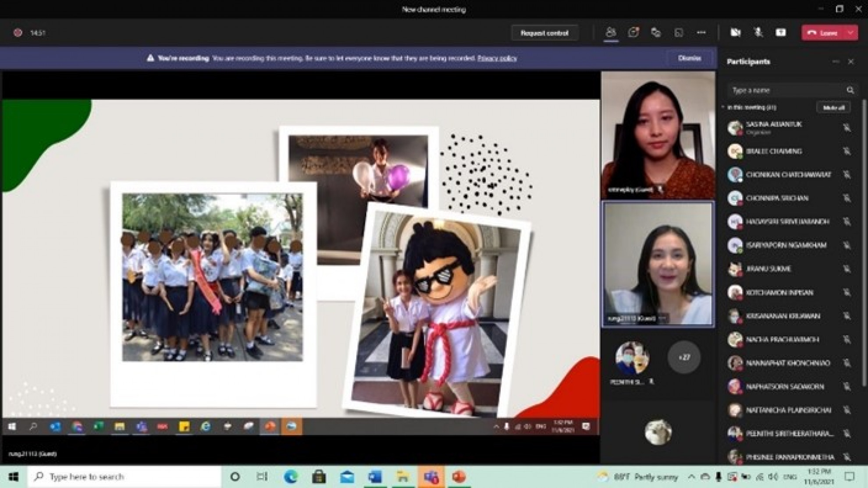Open Mail app from the taskbar
Image resolution: width=868 pixels, height=488 pixels.
pyautogui.click(x=347, y=477)
